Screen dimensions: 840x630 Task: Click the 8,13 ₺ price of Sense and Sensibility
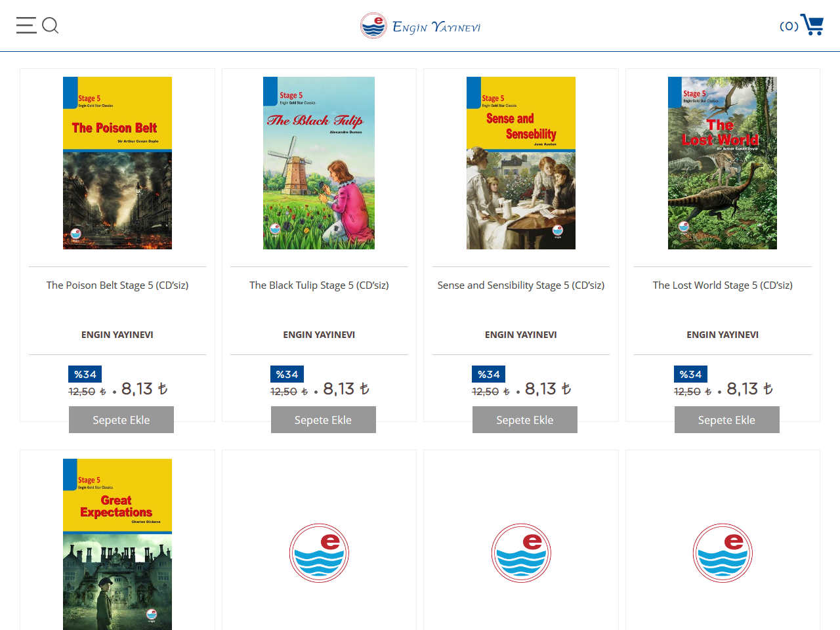point(548,389)
